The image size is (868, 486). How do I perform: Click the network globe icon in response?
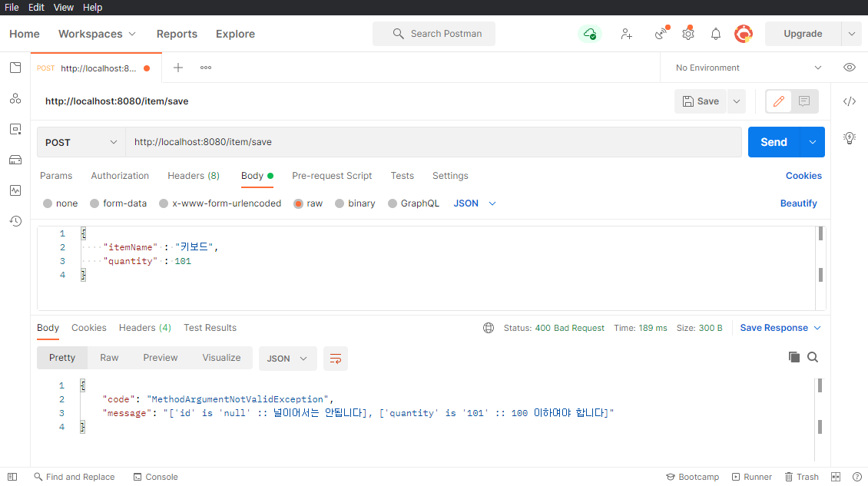point(489,328)
